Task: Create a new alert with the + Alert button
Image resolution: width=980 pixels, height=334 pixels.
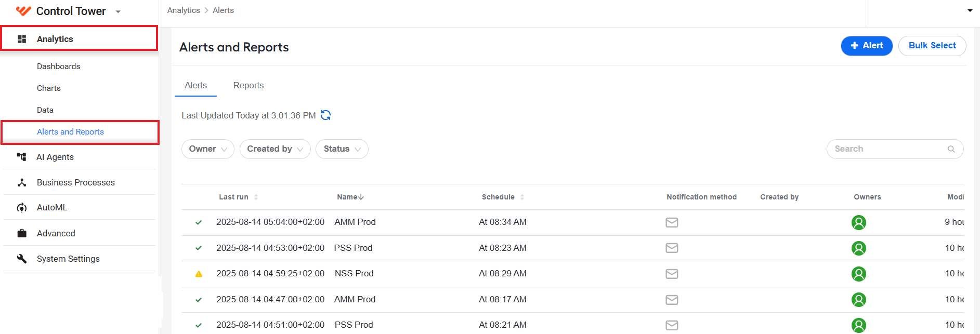Action: pyautogui.click(x=867, y=46)
